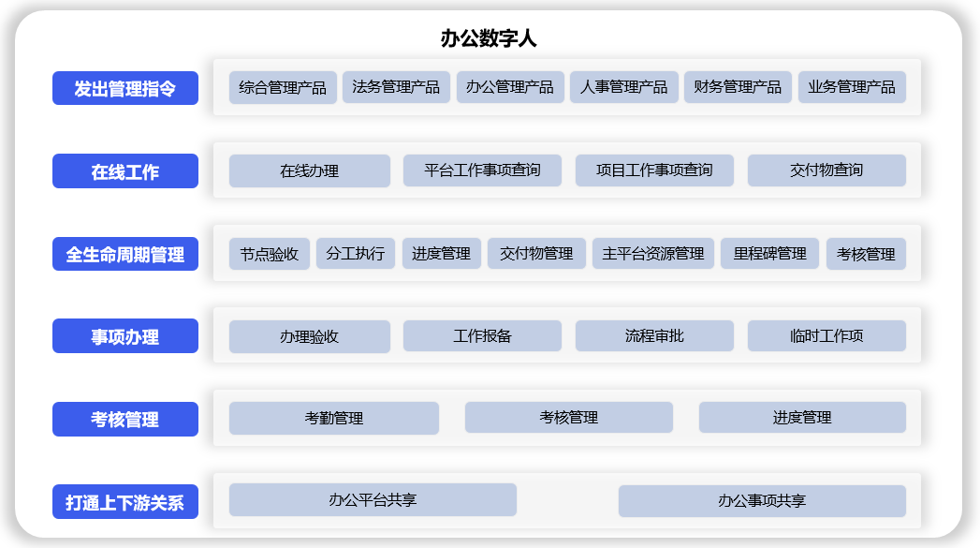The image size is (980, 548).
Task: Open 里程碑管理
Action: click(x=769, y=254)
